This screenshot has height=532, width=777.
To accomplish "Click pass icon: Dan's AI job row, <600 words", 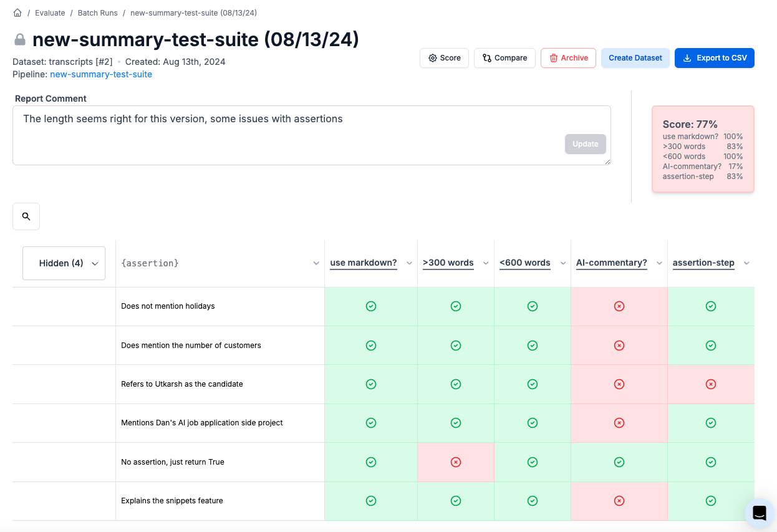I will [533, 423].
